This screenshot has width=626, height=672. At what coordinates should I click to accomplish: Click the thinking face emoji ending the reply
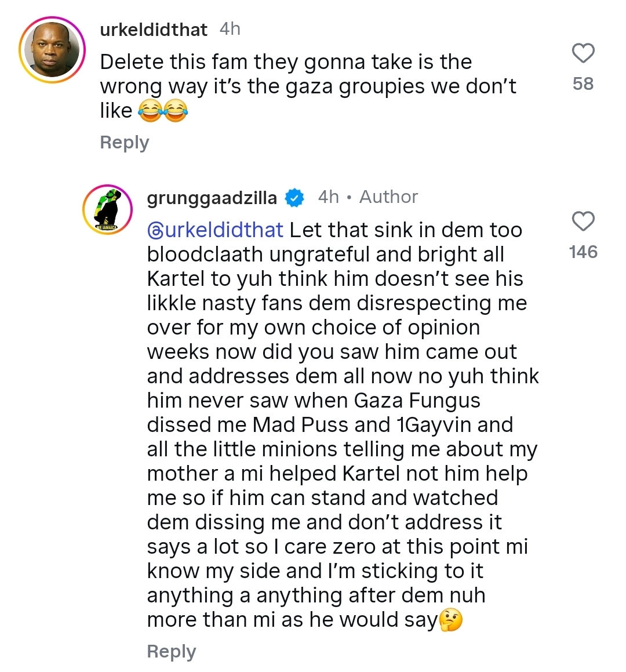pyautogui.click(x=451, y=620)
